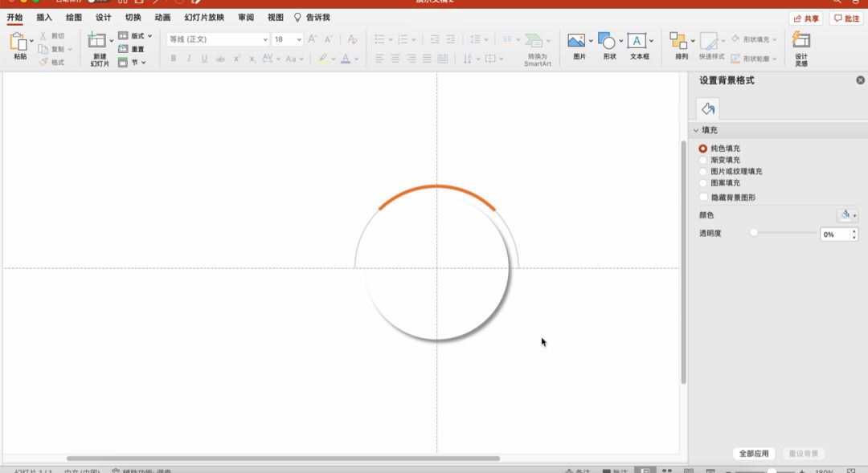
Task: Click the horizontal scrollbar below the slide
Action: click(283, 458)
